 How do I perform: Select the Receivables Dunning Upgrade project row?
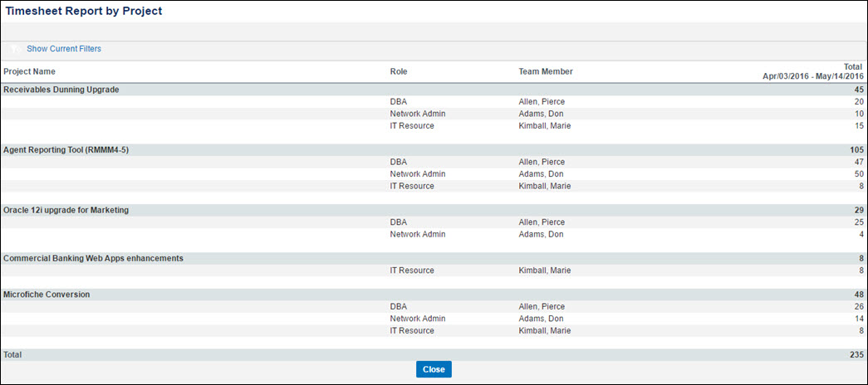tap(434, 90)
